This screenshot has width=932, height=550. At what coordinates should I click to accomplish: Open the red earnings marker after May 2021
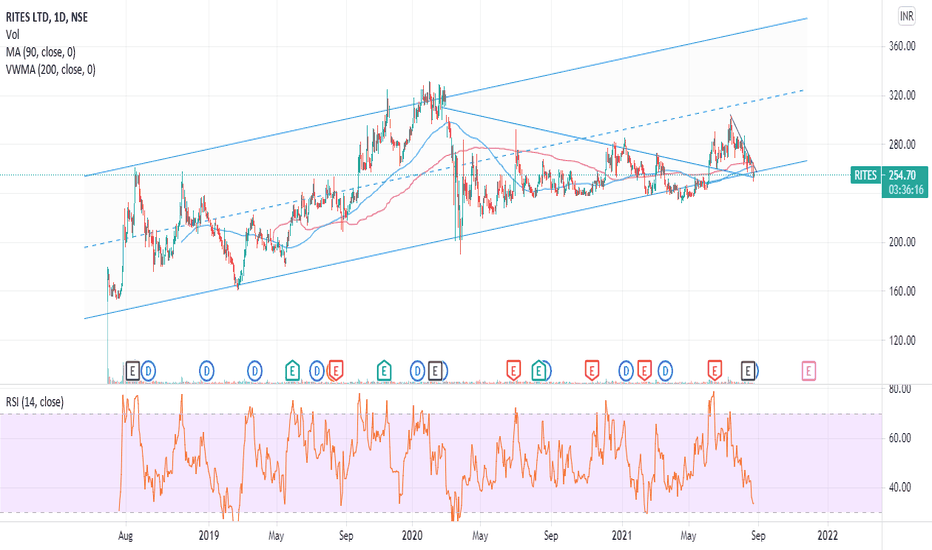tap(714, 372)
